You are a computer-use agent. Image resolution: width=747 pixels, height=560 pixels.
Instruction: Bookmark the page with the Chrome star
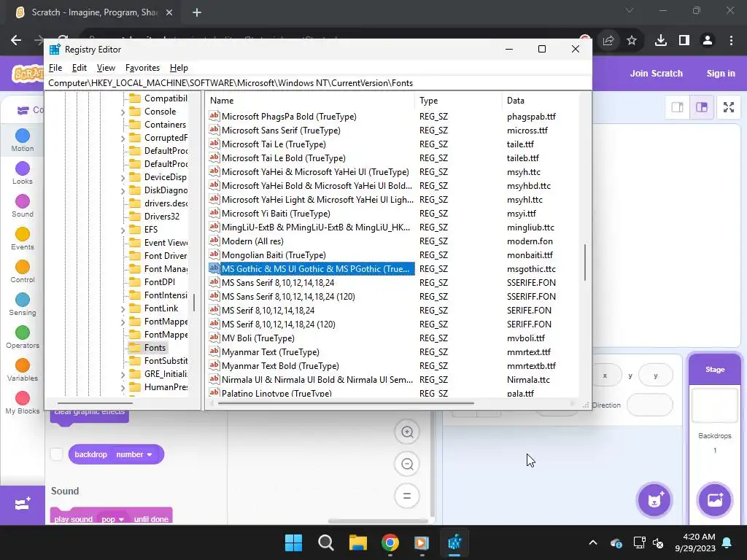[x=632, y=41]
